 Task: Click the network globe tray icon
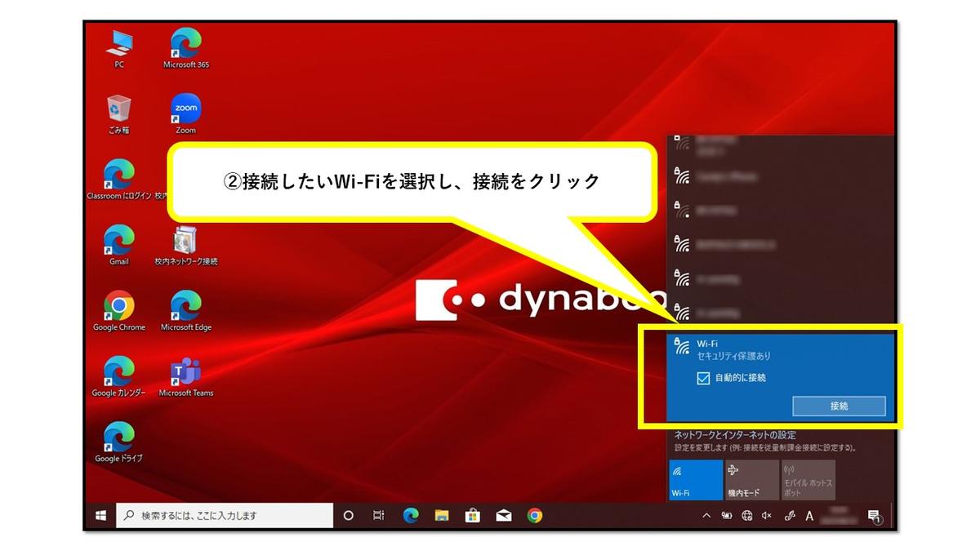tap(747, 516)
